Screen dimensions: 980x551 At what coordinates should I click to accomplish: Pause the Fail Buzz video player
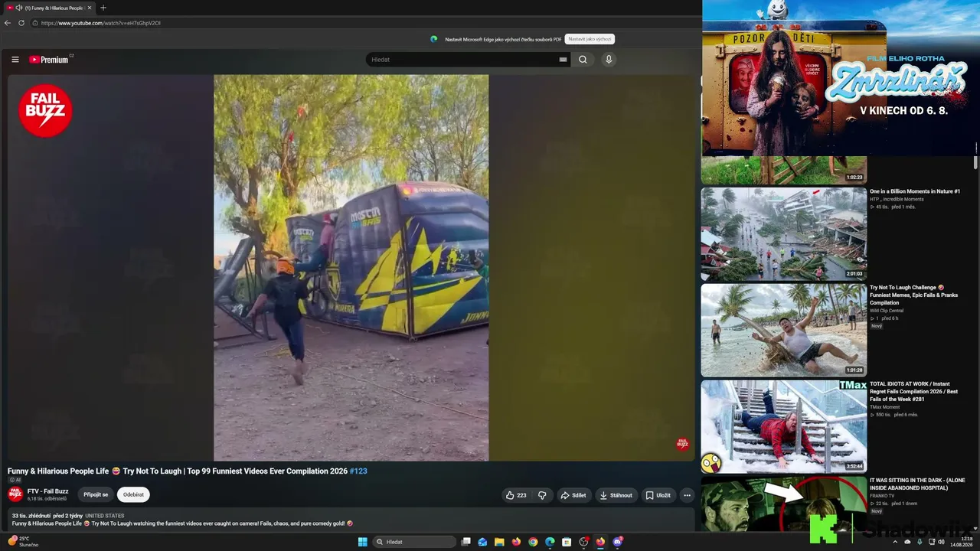pyautogui.click(x=351, y=268)
